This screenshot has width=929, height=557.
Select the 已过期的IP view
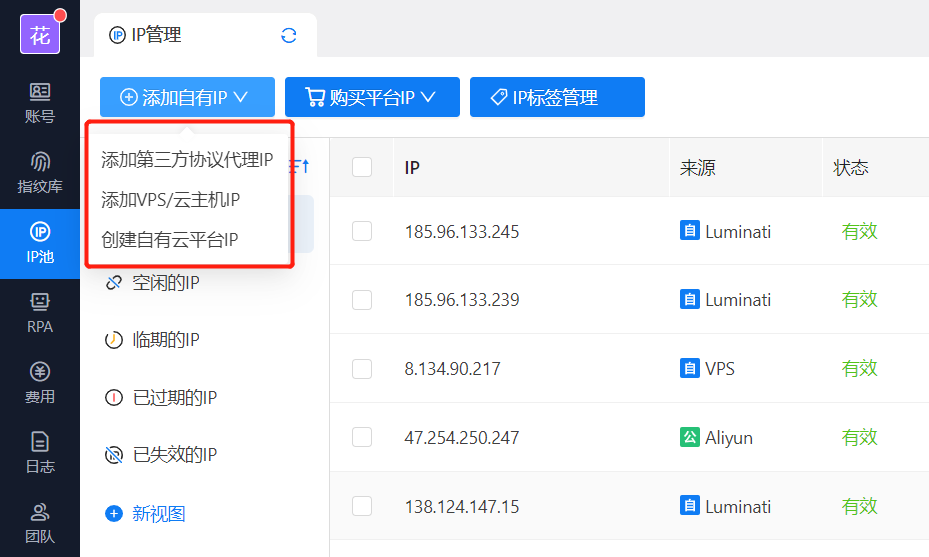174,398
